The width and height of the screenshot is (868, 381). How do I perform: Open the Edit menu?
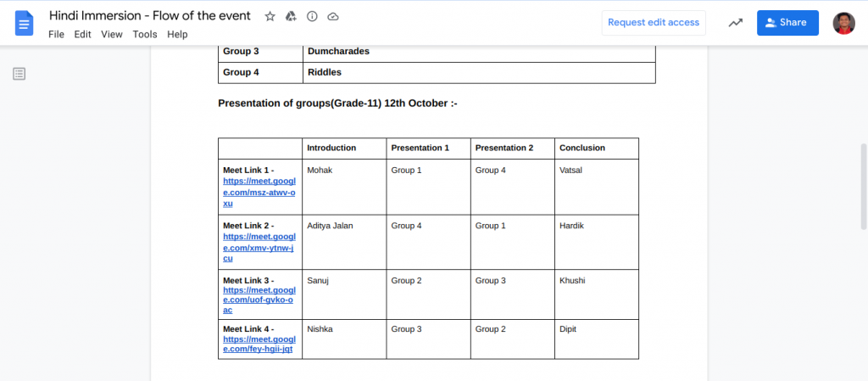click(82, 34)
